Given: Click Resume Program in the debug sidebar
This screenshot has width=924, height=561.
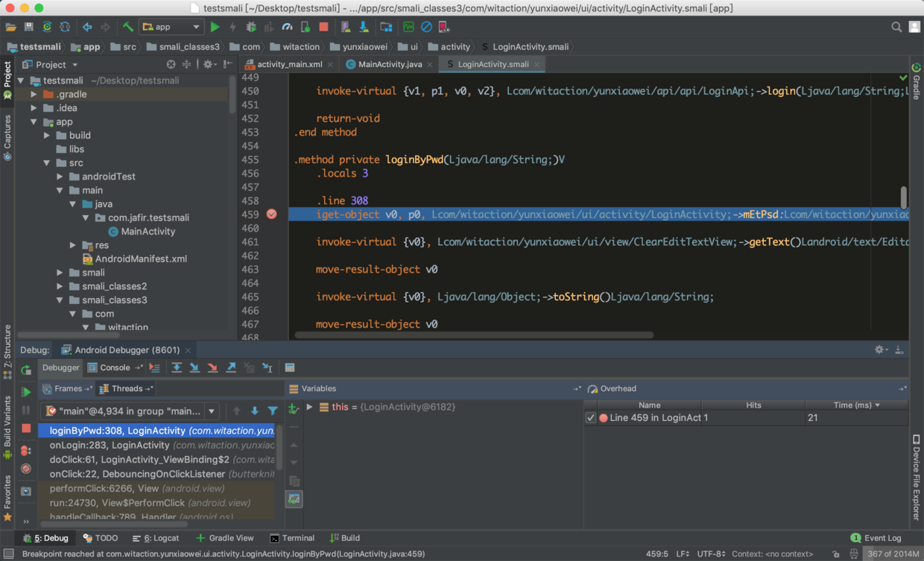Looking at the screenshot, I should (x=26, y=392).
